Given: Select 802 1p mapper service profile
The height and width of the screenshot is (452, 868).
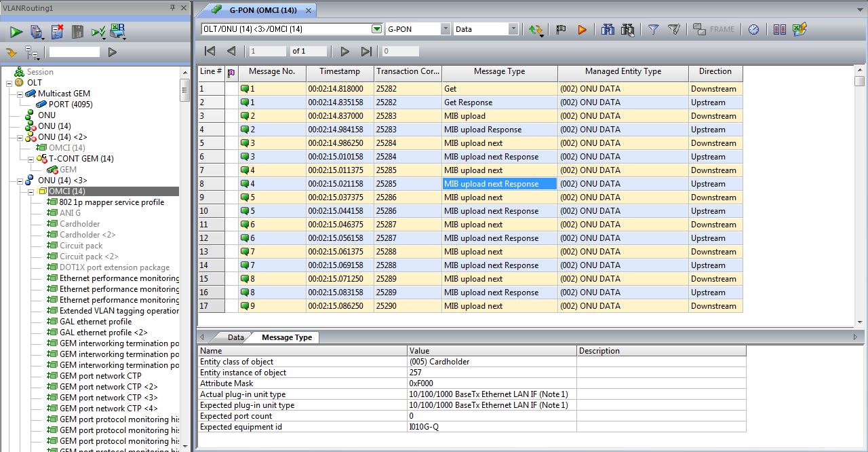Looking at the screenshot, I should (x=112, y=202).
